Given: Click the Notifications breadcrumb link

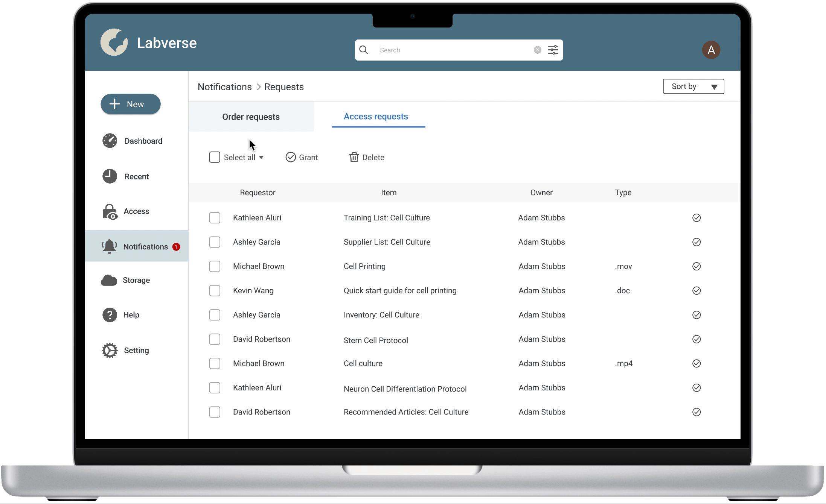Looking at the screenshot, I should point(225,87).
